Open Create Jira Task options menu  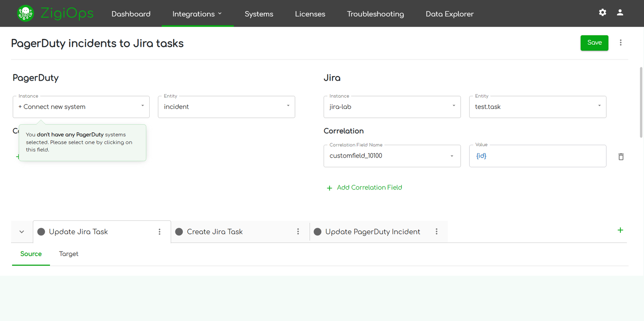pyautogui.click(x=298, y=232)
